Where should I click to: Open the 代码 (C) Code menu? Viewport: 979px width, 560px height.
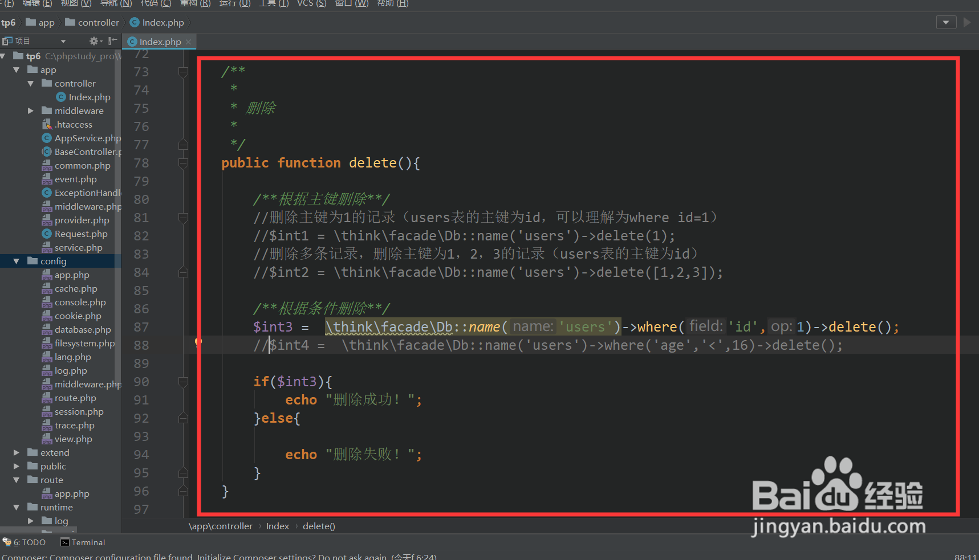pos(156,3)
